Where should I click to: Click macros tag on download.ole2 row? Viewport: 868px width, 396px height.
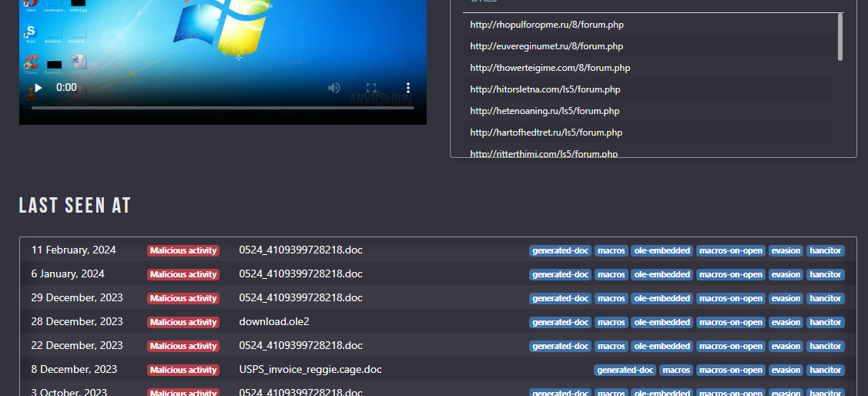[x=612, y=322]
